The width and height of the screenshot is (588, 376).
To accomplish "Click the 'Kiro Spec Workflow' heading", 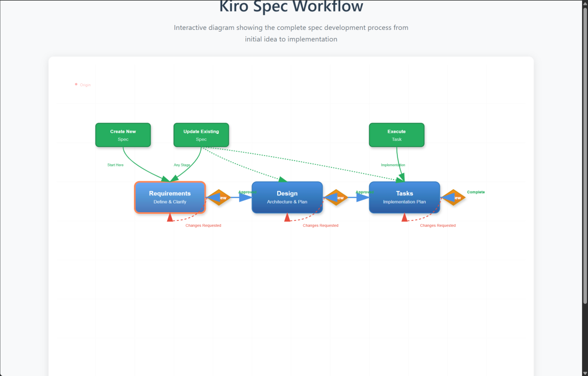I will [x=291, y=7].
